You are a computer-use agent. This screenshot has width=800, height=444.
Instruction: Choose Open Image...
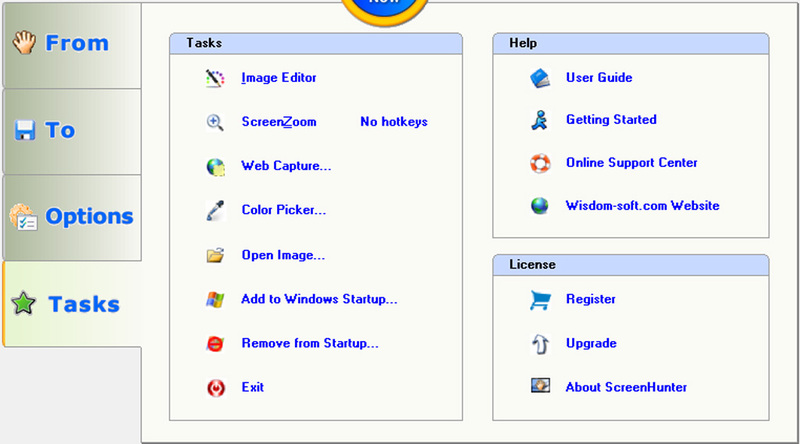pos(283,255)
